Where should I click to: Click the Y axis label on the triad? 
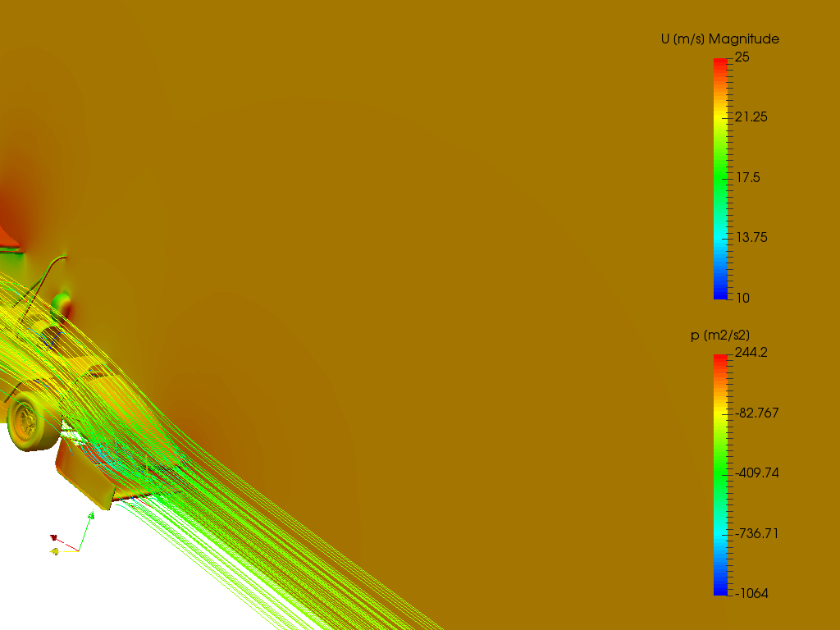(x=62, y=545)
